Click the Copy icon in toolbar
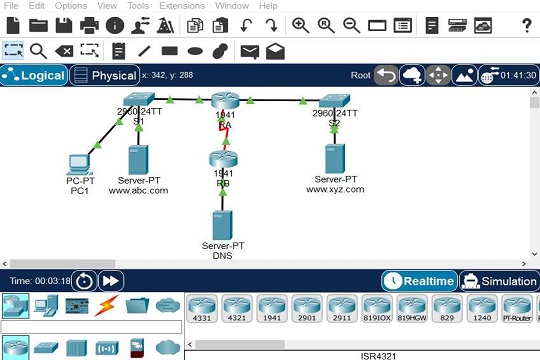Viewport: 540px width, 360px height. pyautogui.click(x=195, y=26)
